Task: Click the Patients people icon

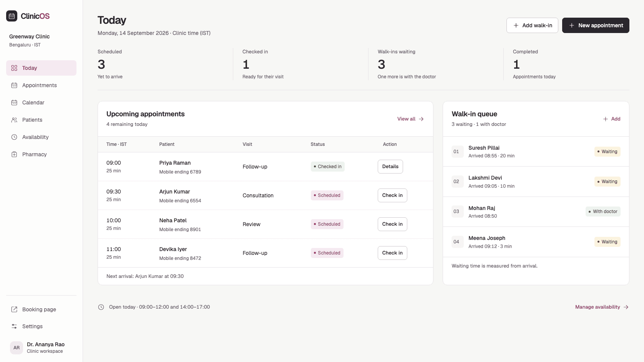Action: coord(14,120)
